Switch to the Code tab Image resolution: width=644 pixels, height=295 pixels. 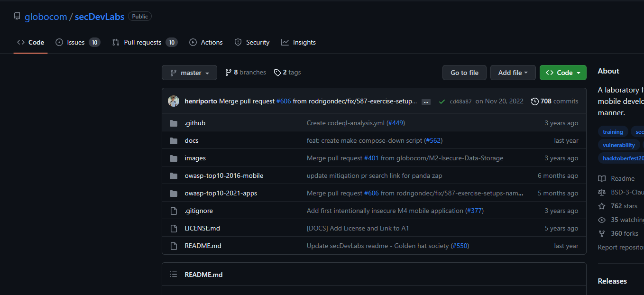pyautogui.click(x=31, y=42)
